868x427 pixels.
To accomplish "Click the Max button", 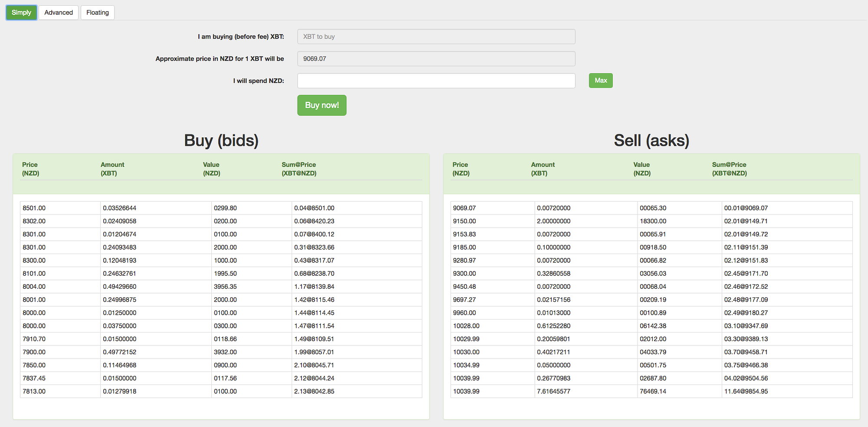I will pos(601,81).
